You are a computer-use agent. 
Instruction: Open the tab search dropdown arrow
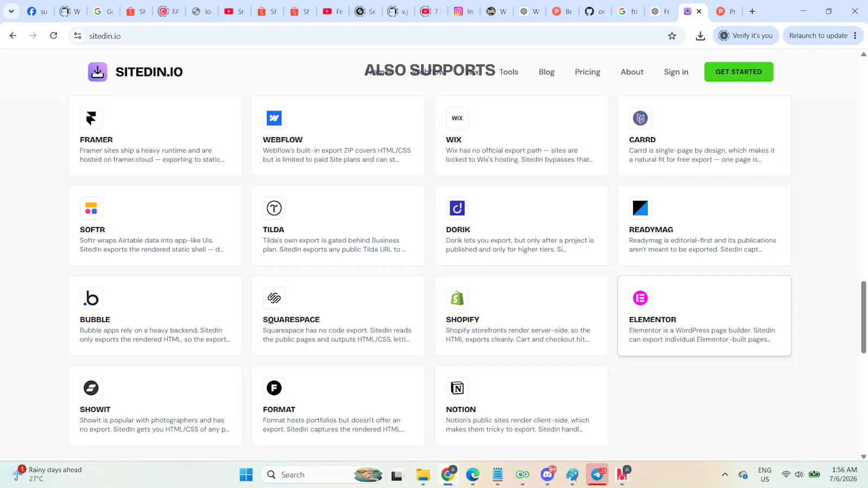tap(11, 11)
